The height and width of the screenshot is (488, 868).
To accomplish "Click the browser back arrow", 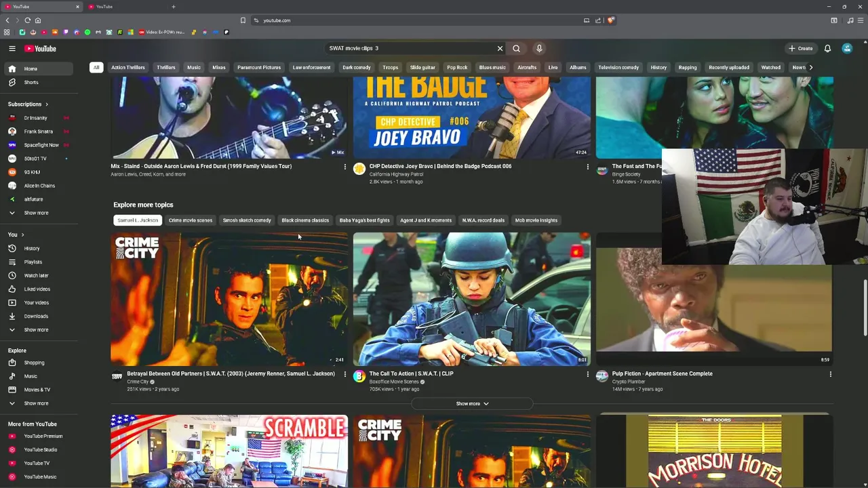I will (7, 20).
